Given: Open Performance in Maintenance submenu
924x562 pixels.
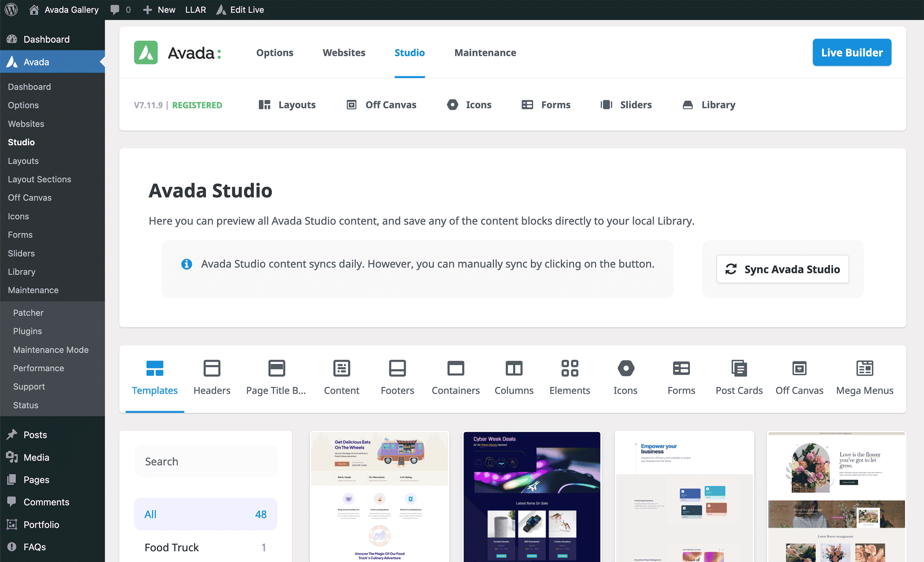Looking at the screenshot, I should [x=38, y=368].
